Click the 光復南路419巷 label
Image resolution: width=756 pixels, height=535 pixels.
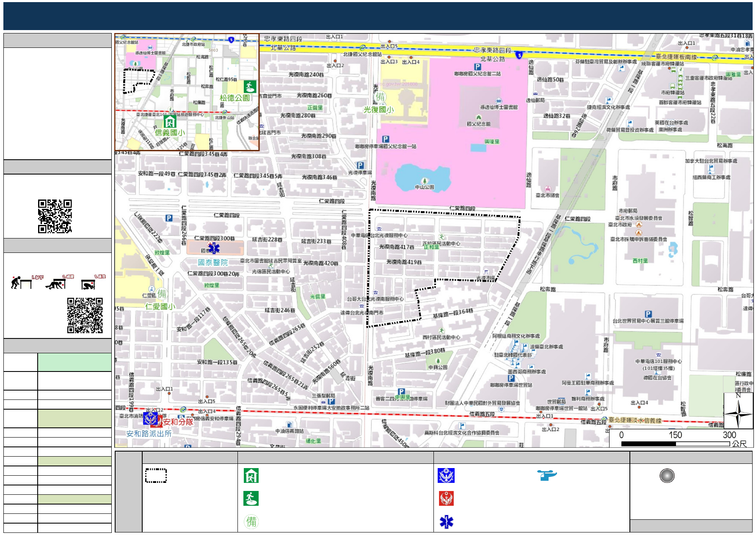[404, 262]
